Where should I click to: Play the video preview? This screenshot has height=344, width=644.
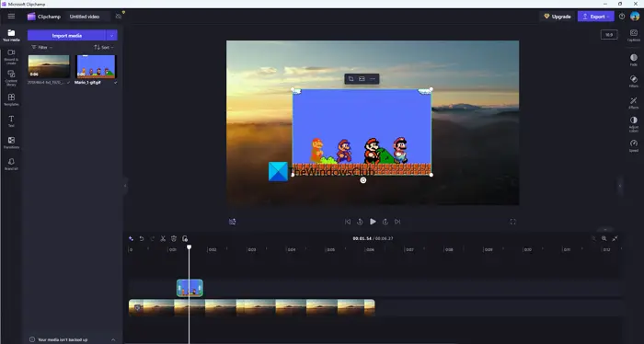pos(373,222)
